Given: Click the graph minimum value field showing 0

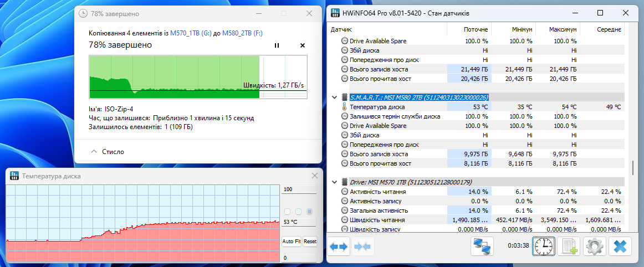Looking at the screenshot, I should click(299, 258).
